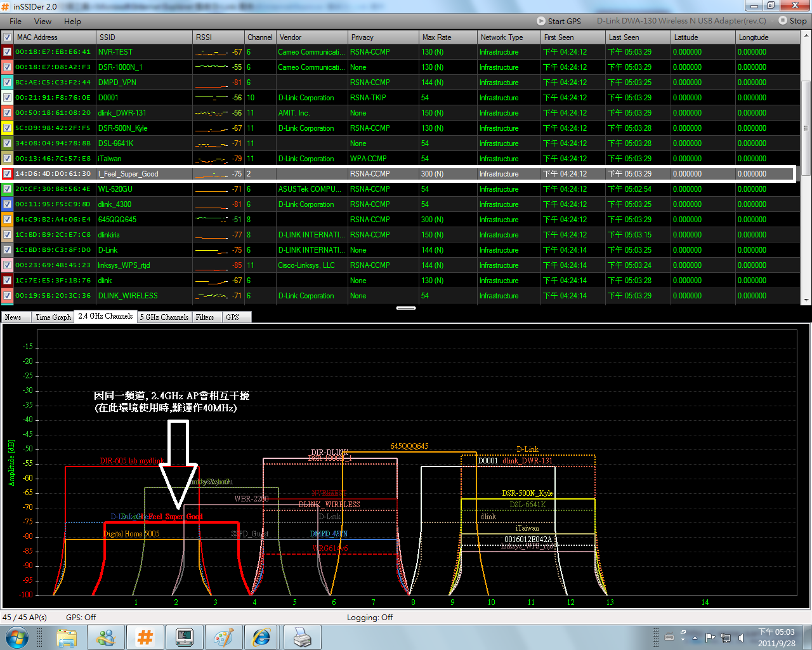Click the Start GPS button
The width and height of the screenshot is (812, 650).
click(559, 21)
